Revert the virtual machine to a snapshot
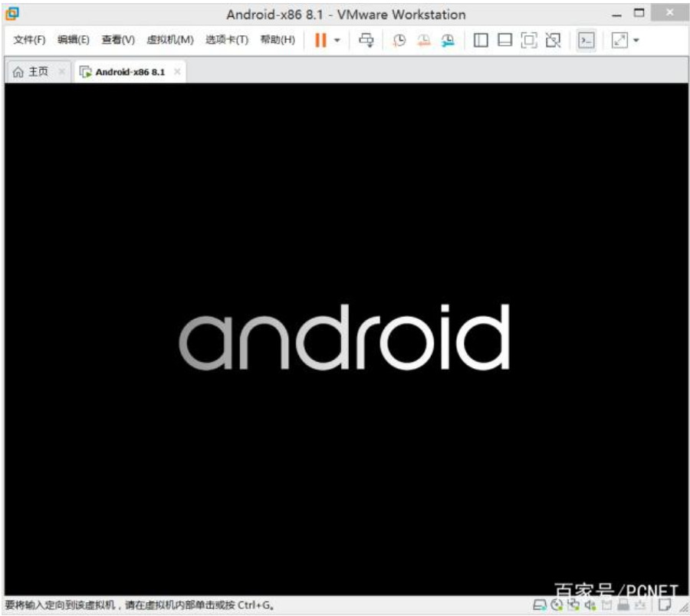The image size is (690, 616). pos(424,41)
